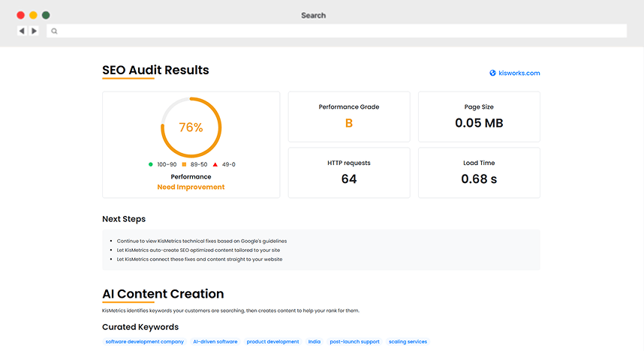
Task: Click the red 49-0 legend triangle
Action: click(215, 164)
